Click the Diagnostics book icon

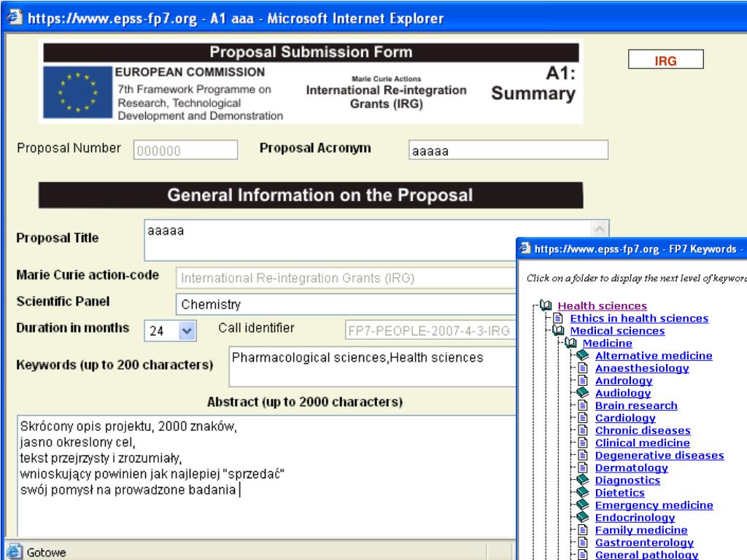tap(583, 480)
